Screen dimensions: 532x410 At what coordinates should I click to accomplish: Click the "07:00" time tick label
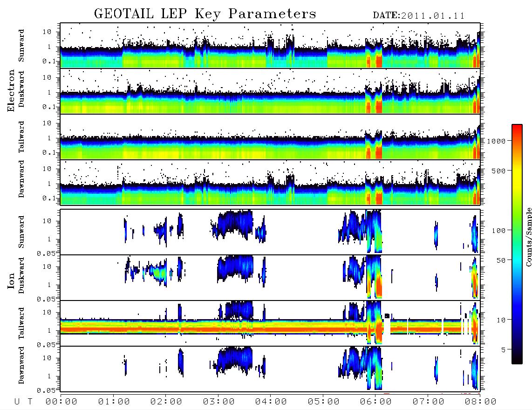[x=429, y=402]
